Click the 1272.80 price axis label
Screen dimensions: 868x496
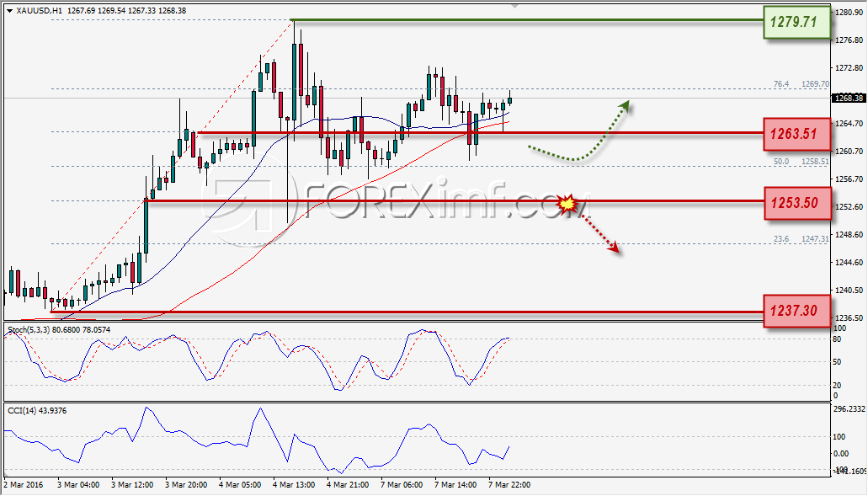(849, 67)
